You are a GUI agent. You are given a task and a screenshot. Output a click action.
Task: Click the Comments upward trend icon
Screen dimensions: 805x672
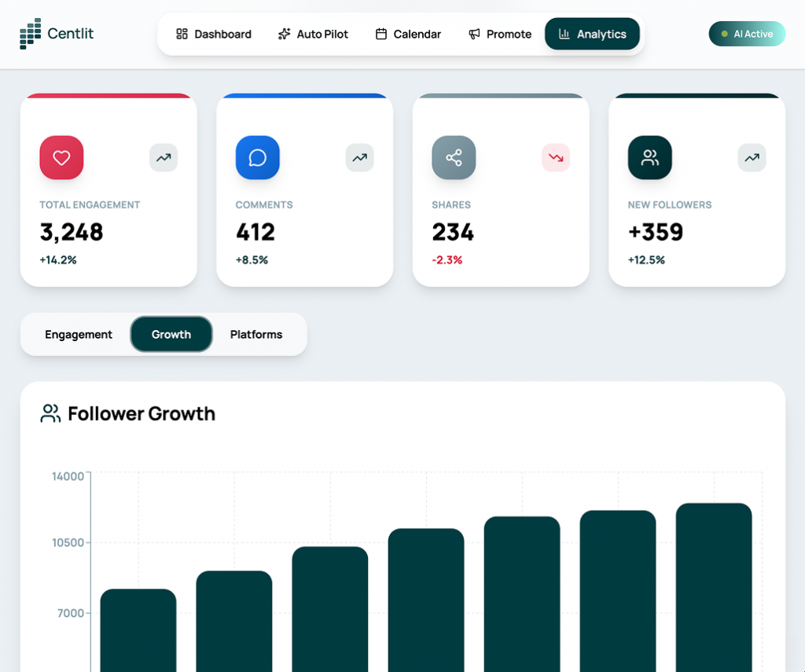[x=359, y=157]
